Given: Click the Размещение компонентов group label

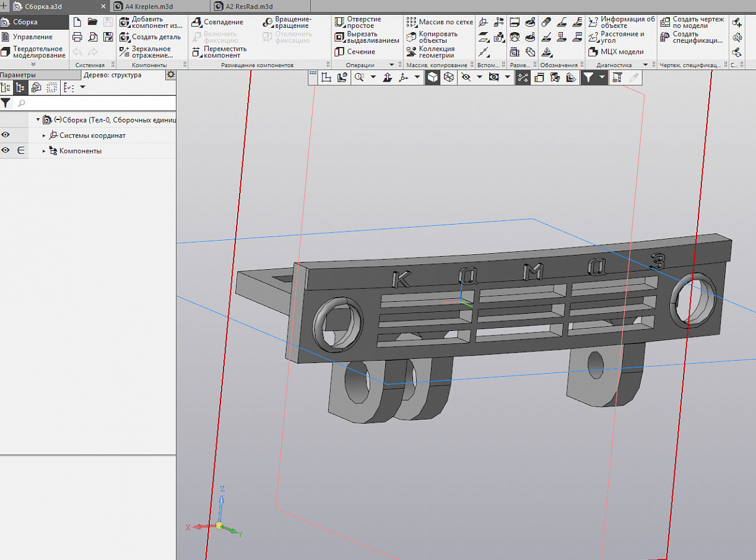Looking at the screenshot, I should click(x=257, y=65).
